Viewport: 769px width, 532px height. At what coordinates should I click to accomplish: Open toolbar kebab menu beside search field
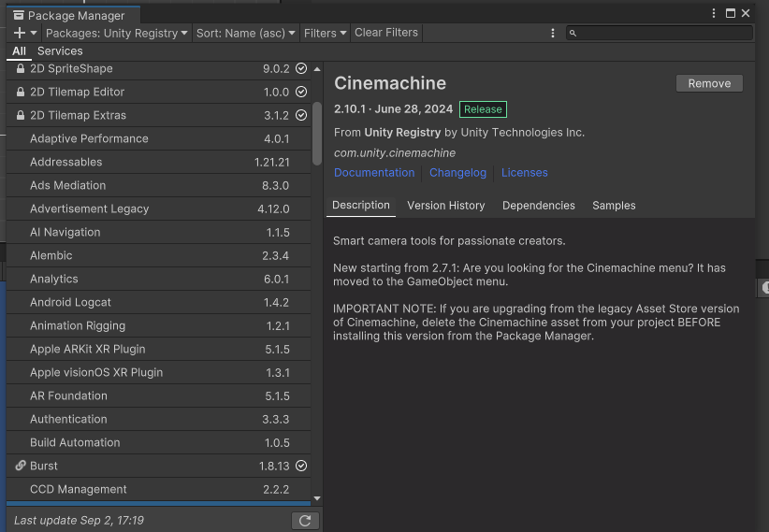tap(553, 33)
